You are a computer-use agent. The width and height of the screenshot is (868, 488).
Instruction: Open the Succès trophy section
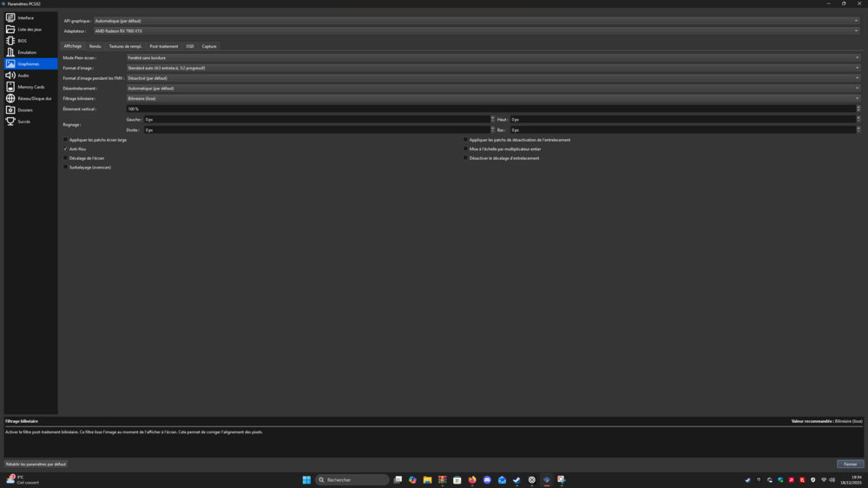tap(10, 122)
